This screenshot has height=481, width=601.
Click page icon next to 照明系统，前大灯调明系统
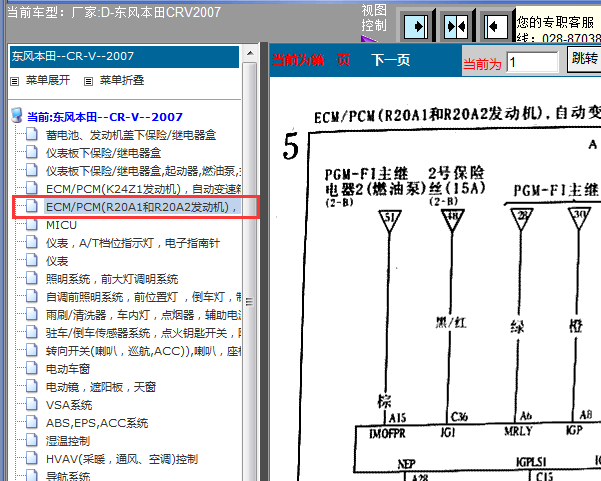click(32, 279)
